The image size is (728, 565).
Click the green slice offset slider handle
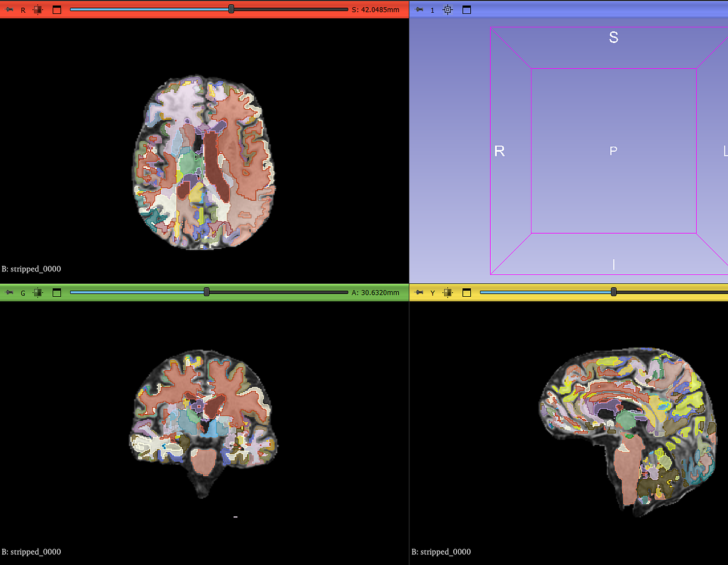coord(206,292)
